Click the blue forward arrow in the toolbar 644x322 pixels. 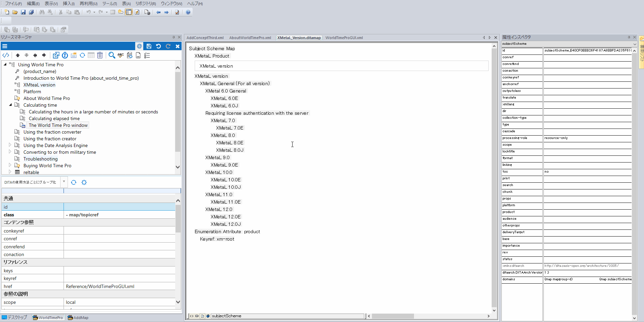click(166, 12)
